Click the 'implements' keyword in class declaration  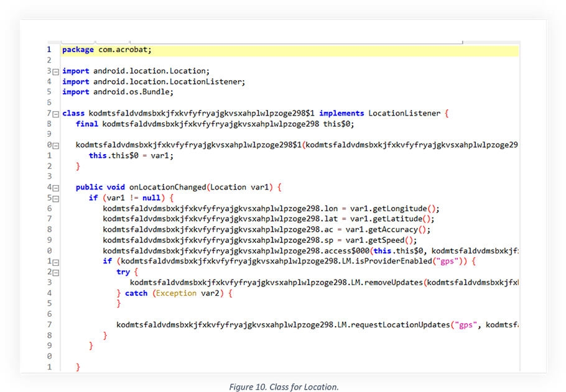(x=341, y=113)
